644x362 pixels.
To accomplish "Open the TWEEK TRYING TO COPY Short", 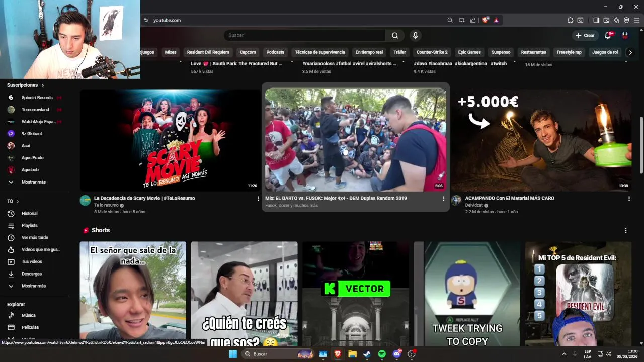I will (x=467, y=294).
